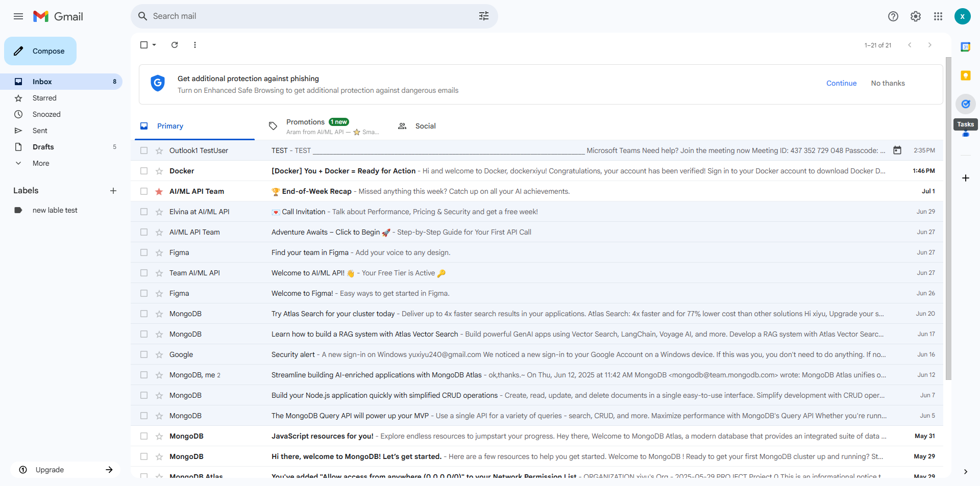Image resolution: width=980 pixels, height=486 pixels.
Task: Dismiss phishing banner with No thanks
Action: click(x=888, y=83)
